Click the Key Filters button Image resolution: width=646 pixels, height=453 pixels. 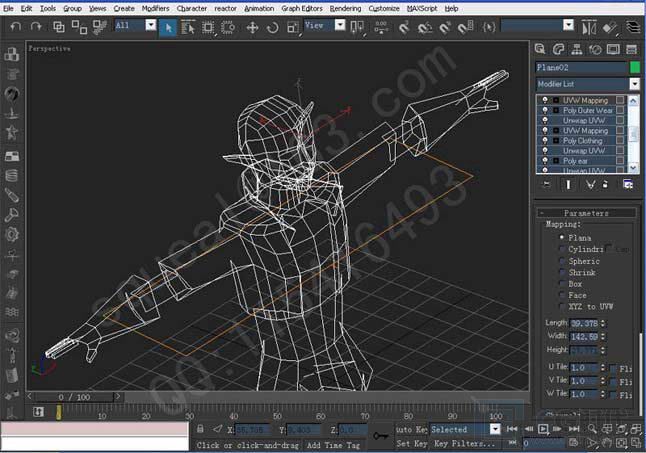(x=465, y=444)
